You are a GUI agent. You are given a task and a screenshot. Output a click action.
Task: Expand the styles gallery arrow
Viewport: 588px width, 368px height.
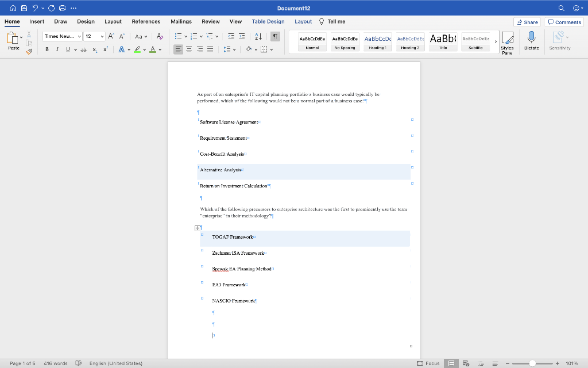coord(496,41)
